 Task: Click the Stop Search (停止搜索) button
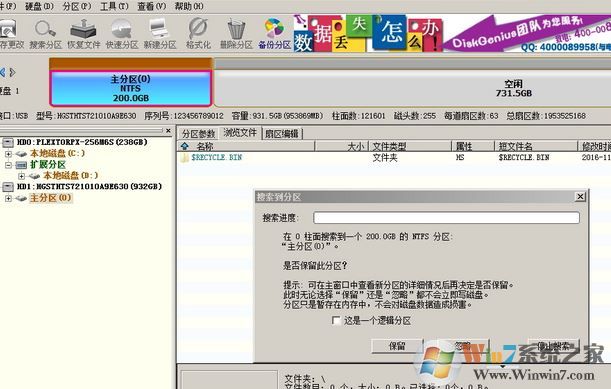pyautogui.click(x=553, y=346)
